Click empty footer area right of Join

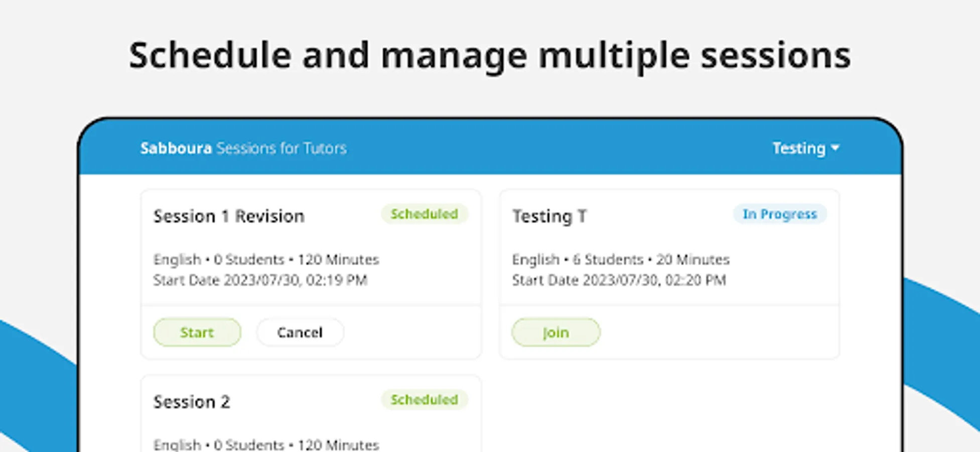[718, 332]
